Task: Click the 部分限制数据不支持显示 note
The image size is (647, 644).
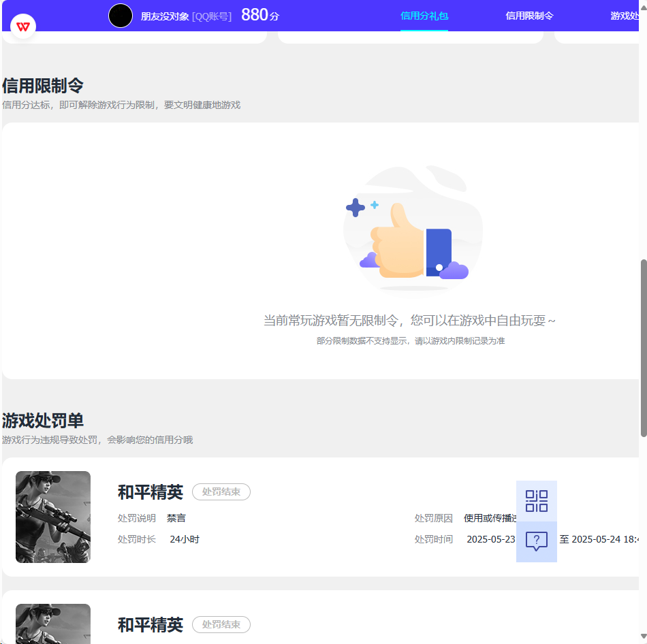Action: pyautogui.click(x=411, y=341)
